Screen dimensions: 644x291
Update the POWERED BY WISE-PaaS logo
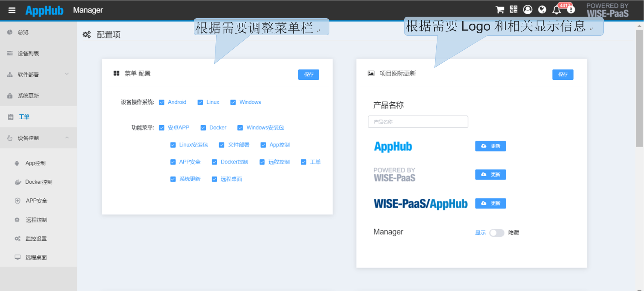[x=491, y=175]
